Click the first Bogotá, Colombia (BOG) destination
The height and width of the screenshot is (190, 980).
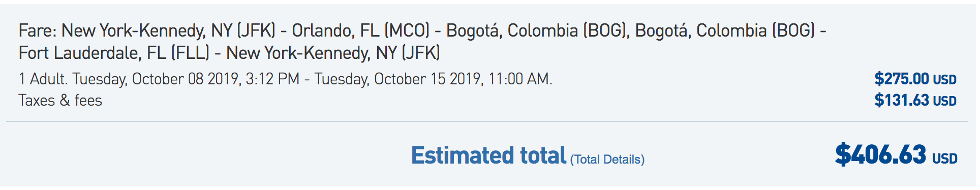point(538,30)
